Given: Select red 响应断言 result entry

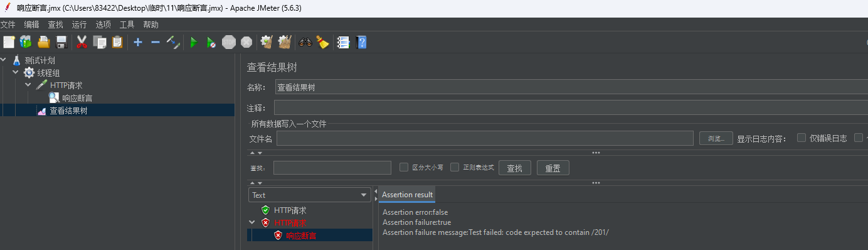Looking at the screenshot, I should tap(301, 236).
